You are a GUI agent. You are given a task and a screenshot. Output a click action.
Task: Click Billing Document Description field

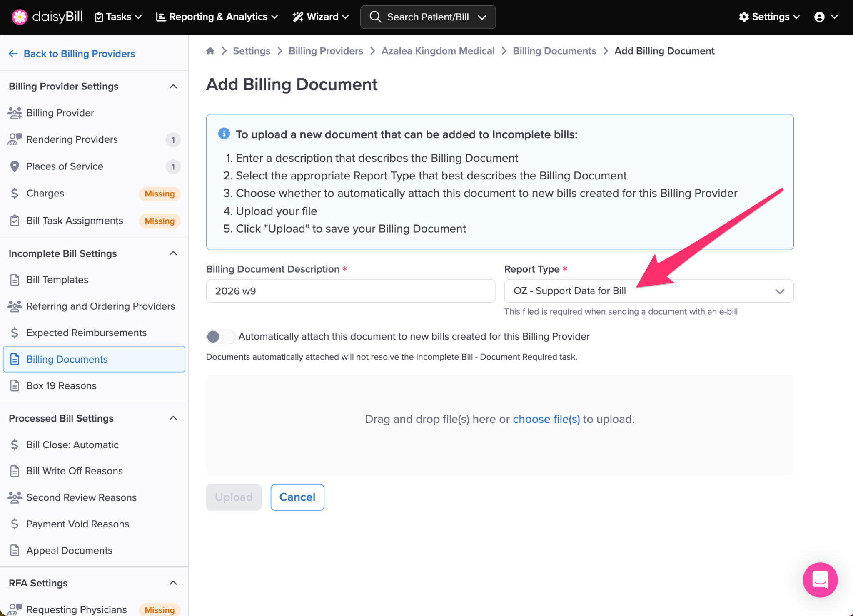tap(350, 291)
